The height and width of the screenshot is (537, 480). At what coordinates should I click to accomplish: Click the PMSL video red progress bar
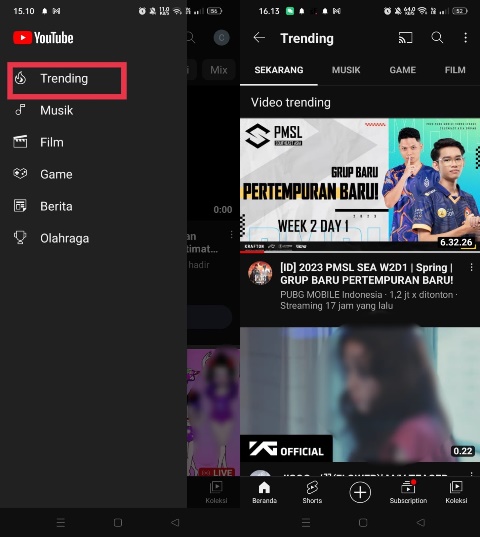click(252, 252)
